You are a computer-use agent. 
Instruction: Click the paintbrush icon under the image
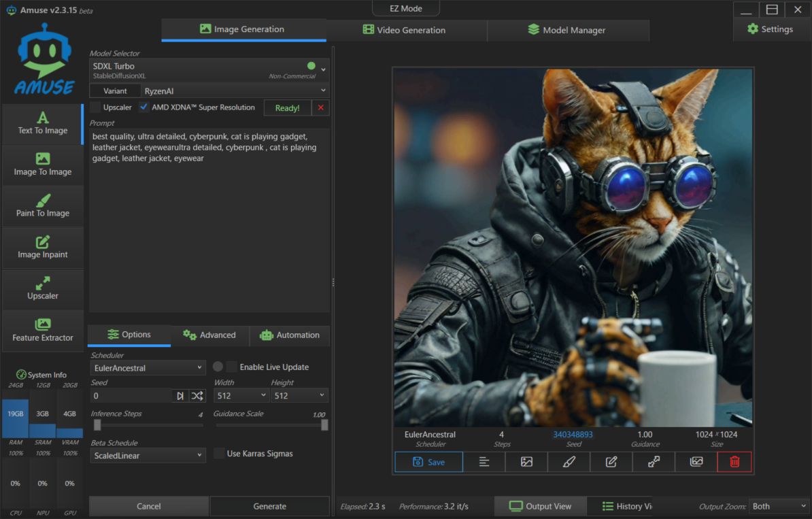[x=569, y=462]
